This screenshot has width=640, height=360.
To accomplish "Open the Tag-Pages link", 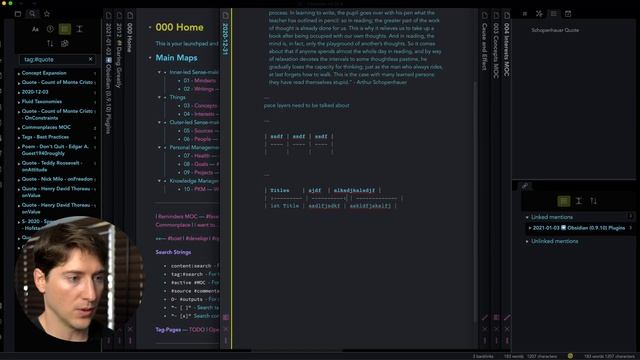I will point(168,329).
